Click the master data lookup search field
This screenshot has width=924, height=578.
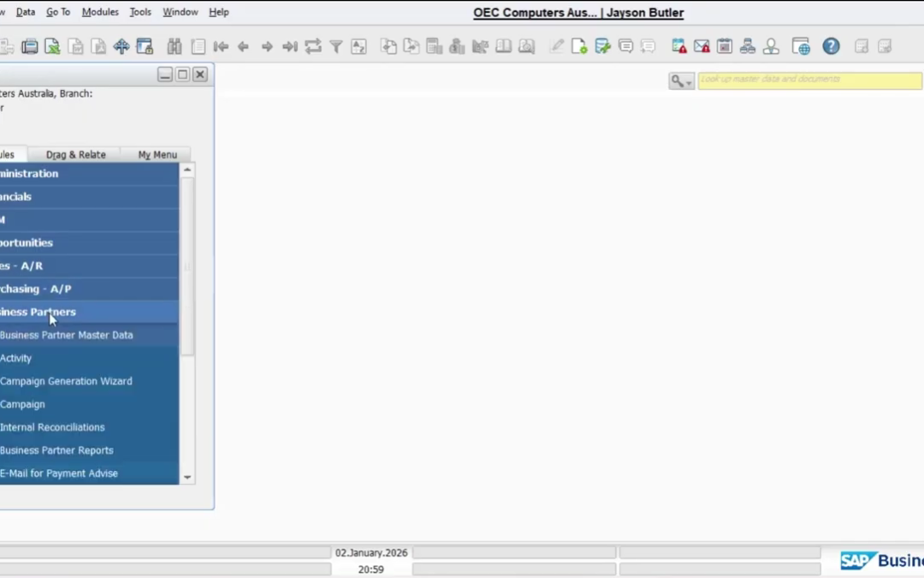[x=809, y=80]
